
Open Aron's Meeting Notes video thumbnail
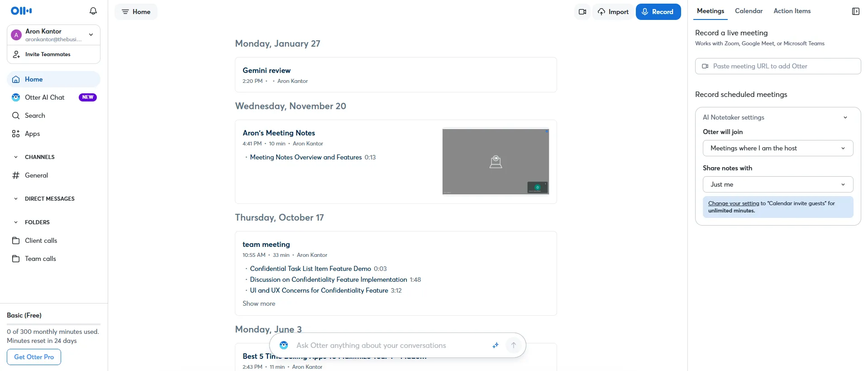496,162
